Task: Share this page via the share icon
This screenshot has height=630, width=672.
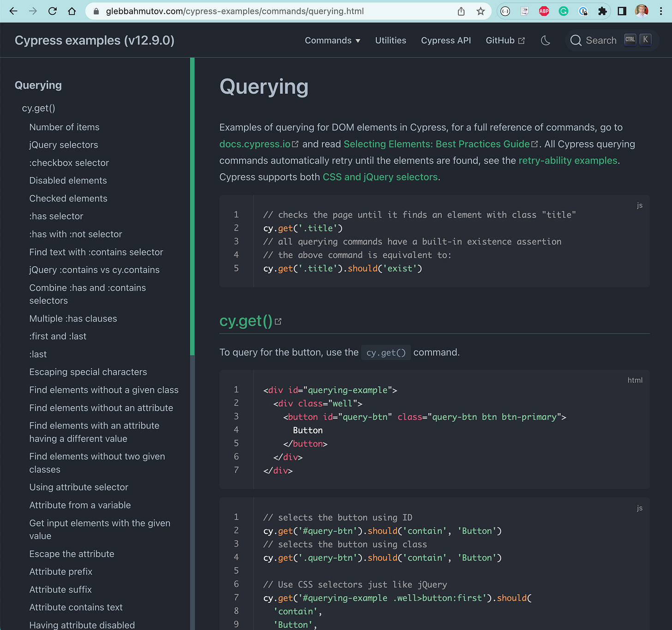Action: coord(461,11)
